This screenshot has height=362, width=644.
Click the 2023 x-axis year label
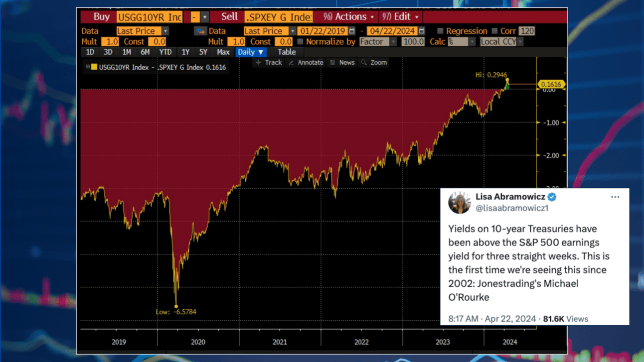(443, 342)
